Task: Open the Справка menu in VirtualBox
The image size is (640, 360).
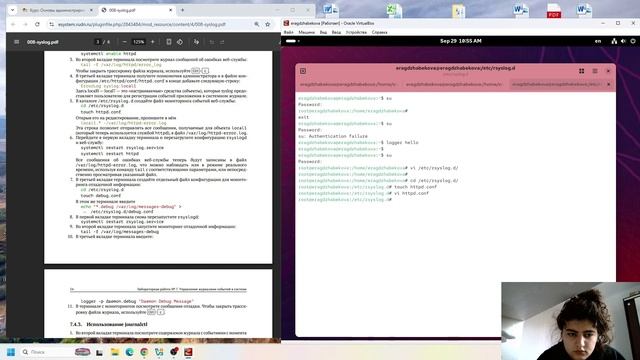Action: point(380,32)
